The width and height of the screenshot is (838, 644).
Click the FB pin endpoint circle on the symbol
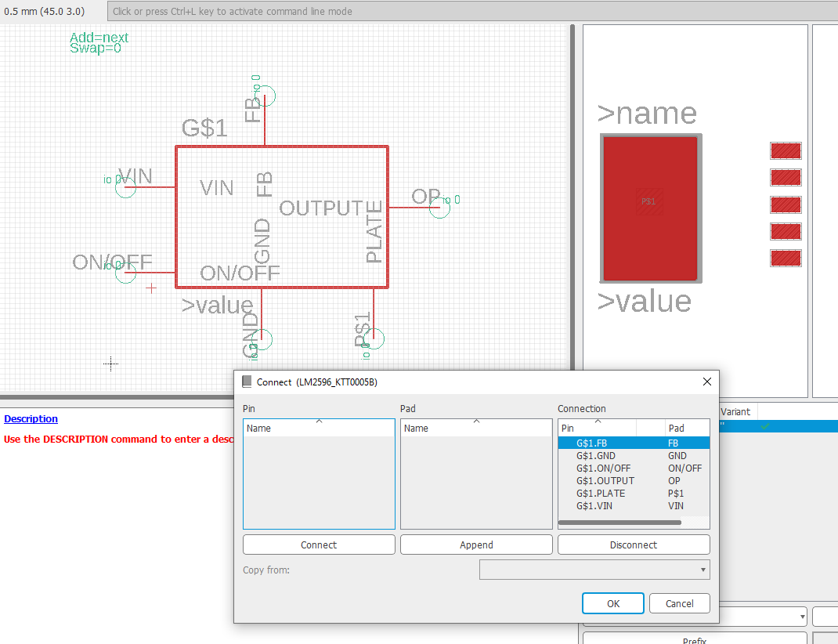click(265, 96)
